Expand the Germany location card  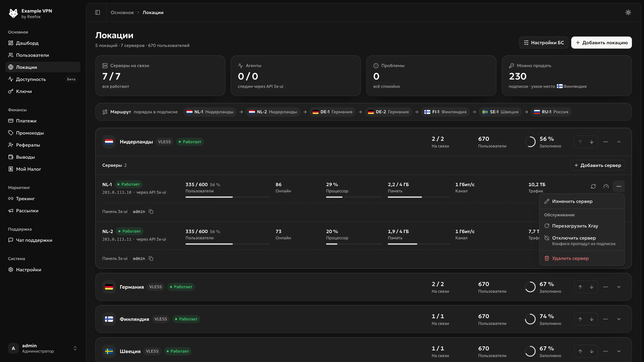619,287
